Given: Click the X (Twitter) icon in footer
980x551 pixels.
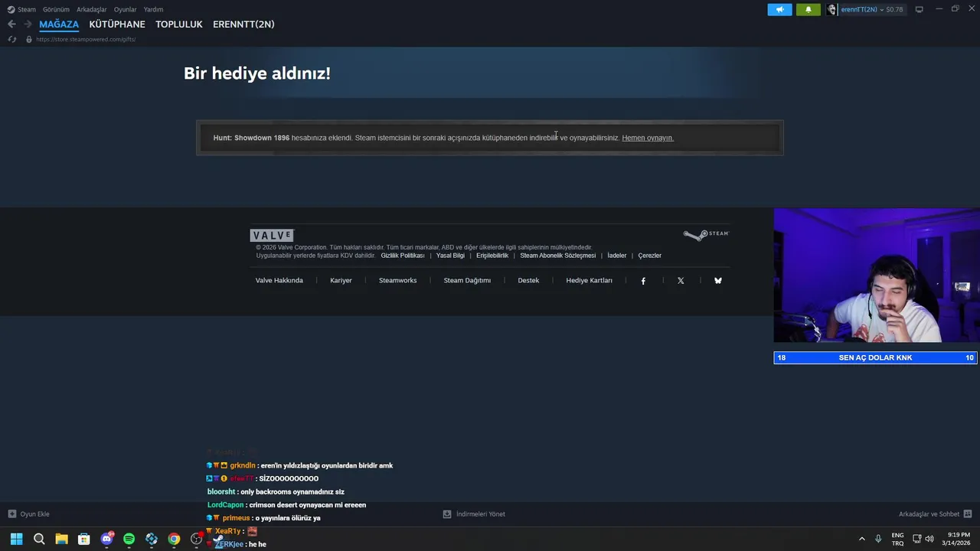Looking at the screenshot, I should [681, 281].
